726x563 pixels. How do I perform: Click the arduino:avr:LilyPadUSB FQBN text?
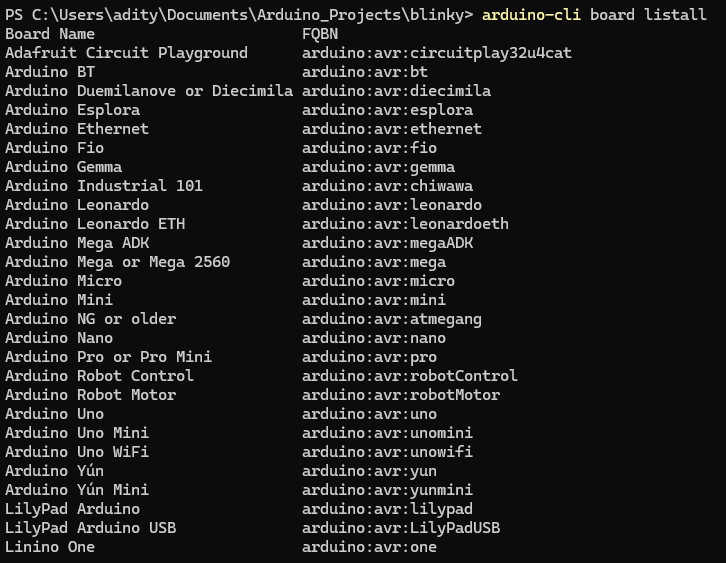[401, 527]
